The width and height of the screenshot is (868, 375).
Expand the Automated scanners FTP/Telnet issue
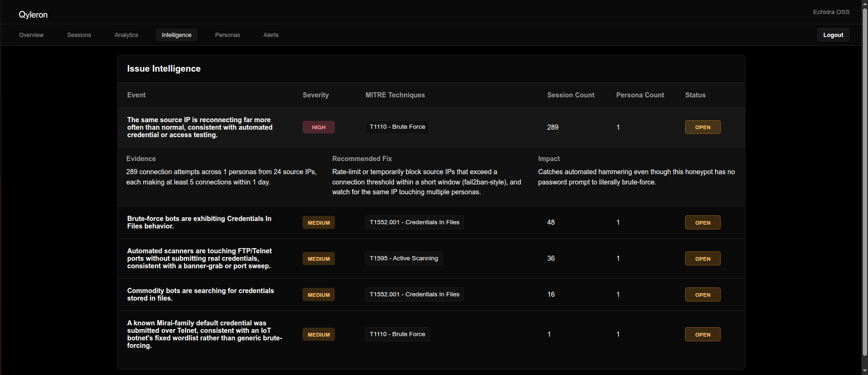431,258
